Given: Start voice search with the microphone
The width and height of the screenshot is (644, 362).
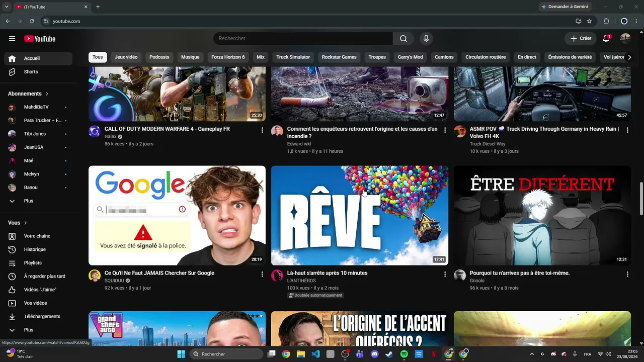Looking at the screenshot, I should click(426, 39).
